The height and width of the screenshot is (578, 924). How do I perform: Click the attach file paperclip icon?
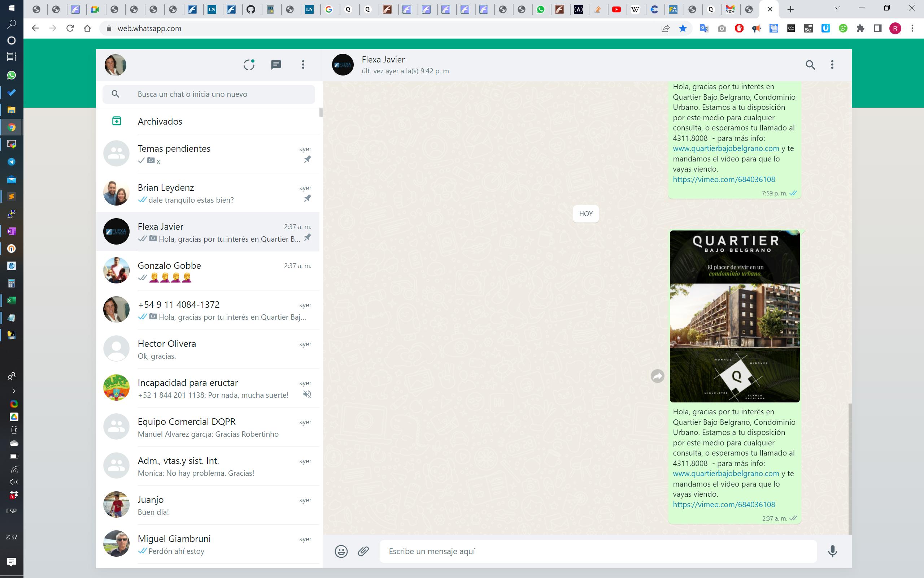coord(363,551)
